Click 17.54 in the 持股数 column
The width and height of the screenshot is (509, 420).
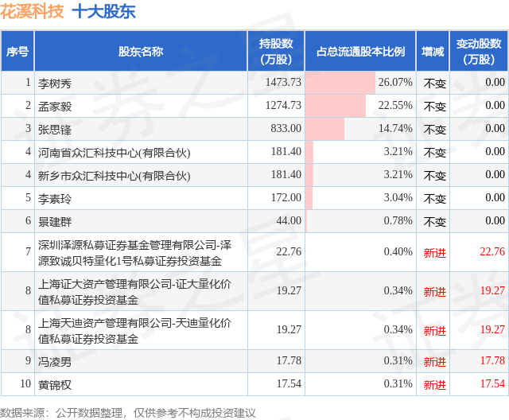[x=289, y=383]
